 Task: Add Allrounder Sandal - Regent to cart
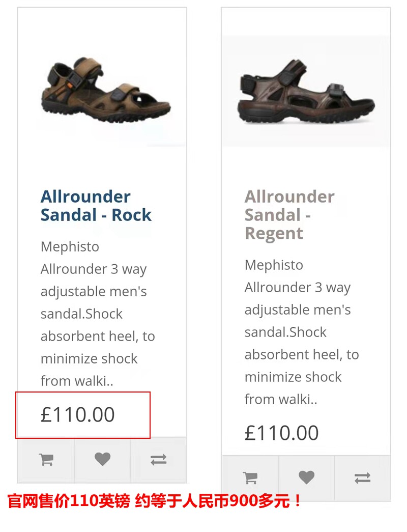coord(250,478)
